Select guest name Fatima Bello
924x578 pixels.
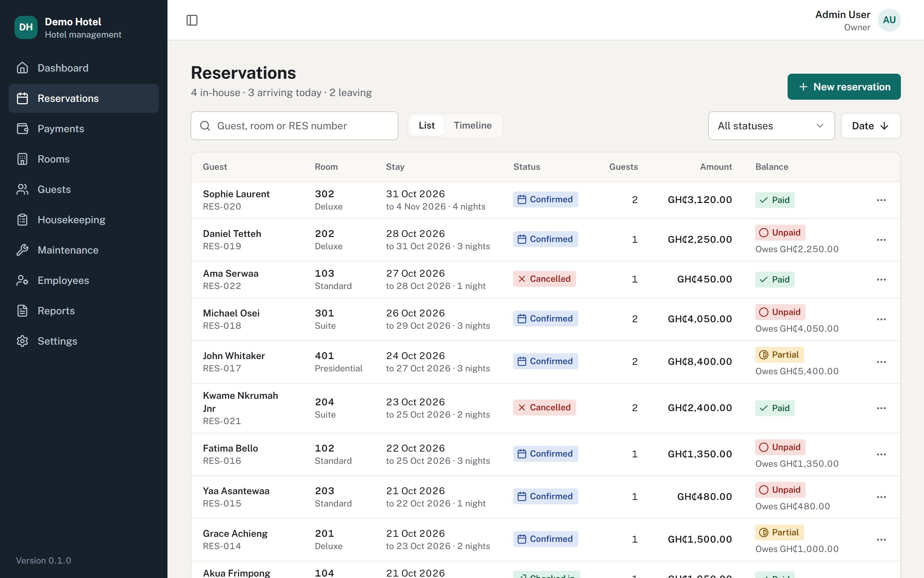pyautogui.click(x=230, y=448)
